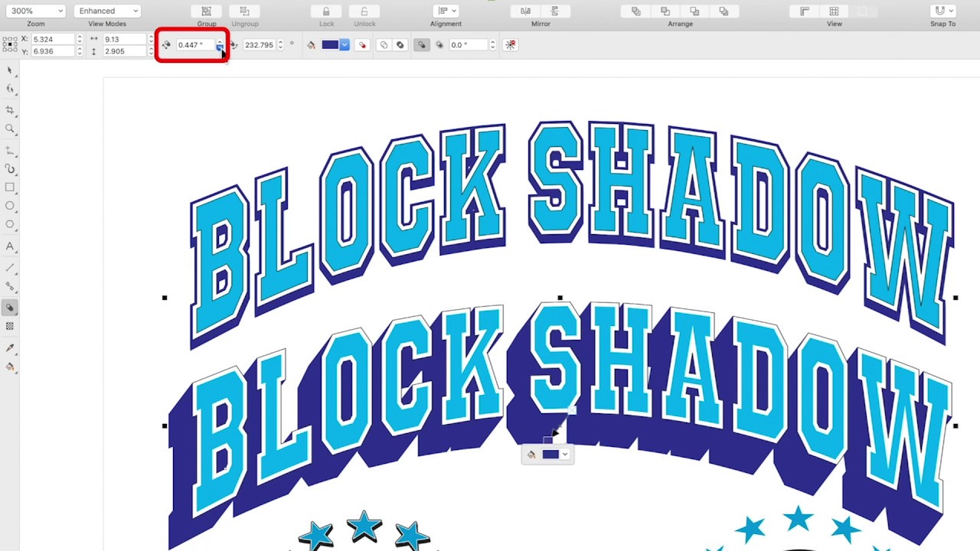Click the object height stepper arrows
Viewport: 980px width, 551px height.
(x=151, y=51)
